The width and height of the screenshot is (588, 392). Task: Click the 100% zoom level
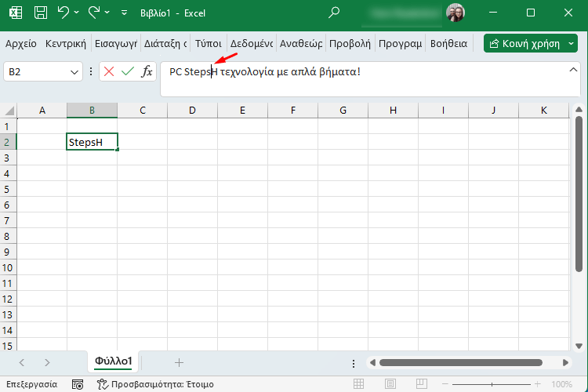(x=561, y=384)
